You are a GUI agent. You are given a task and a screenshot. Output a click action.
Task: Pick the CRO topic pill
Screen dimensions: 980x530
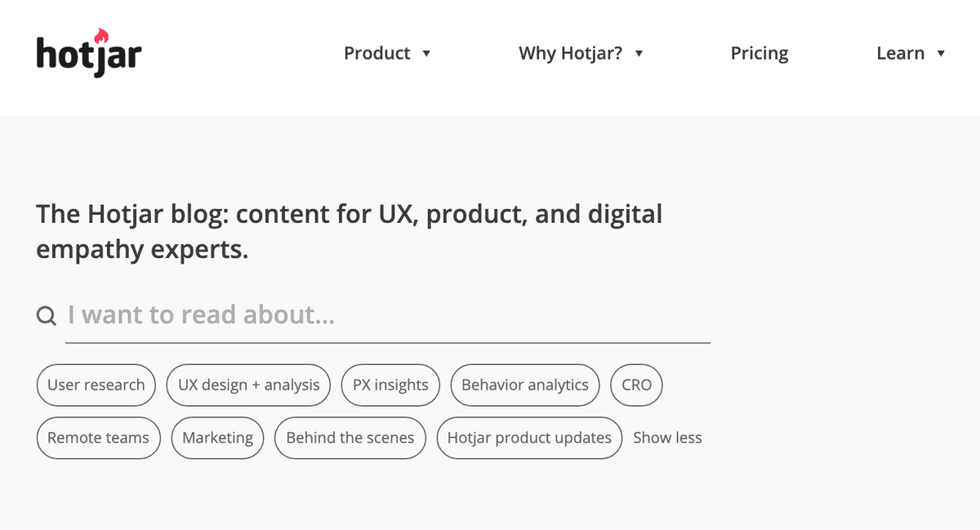(x=636, y=385)
